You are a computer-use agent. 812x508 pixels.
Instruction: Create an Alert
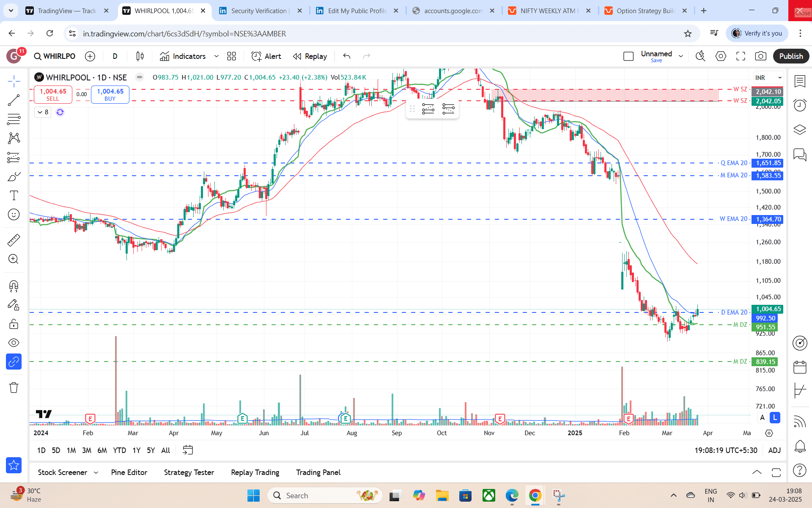pyautogui.click(x=266, y=56)
